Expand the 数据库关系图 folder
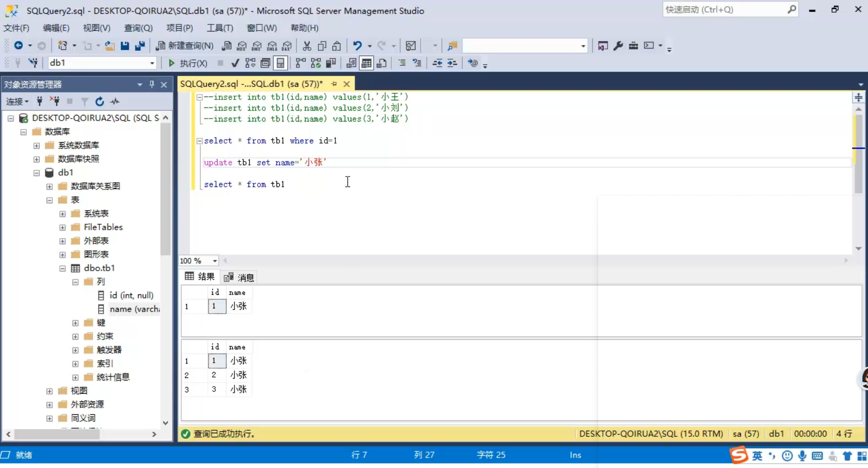This screenshot has height=468, width=868. coord(49,186)
